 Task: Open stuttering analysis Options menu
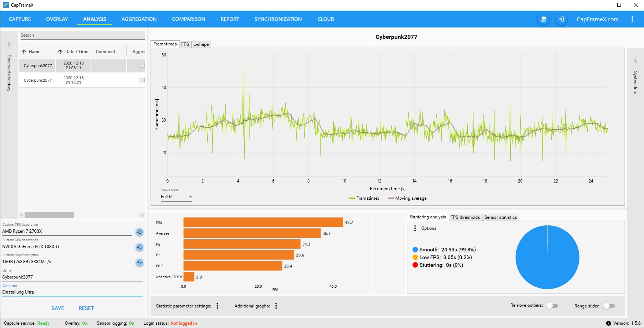point(415,228)
